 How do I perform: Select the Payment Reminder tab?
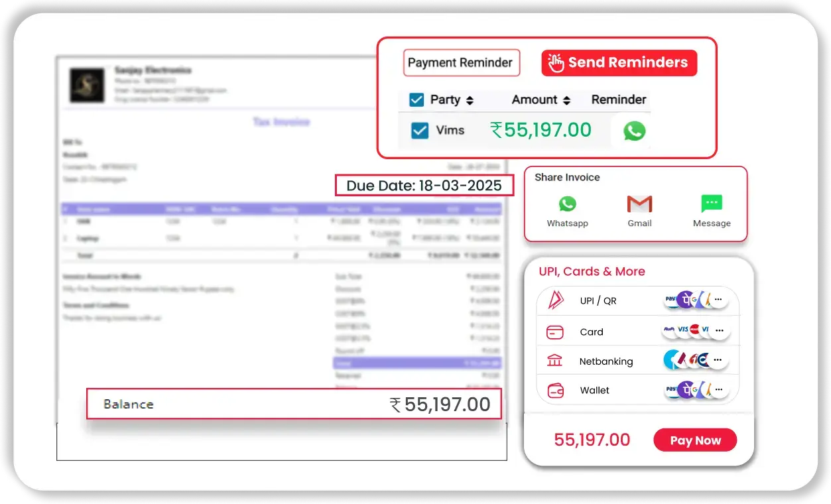461,63
